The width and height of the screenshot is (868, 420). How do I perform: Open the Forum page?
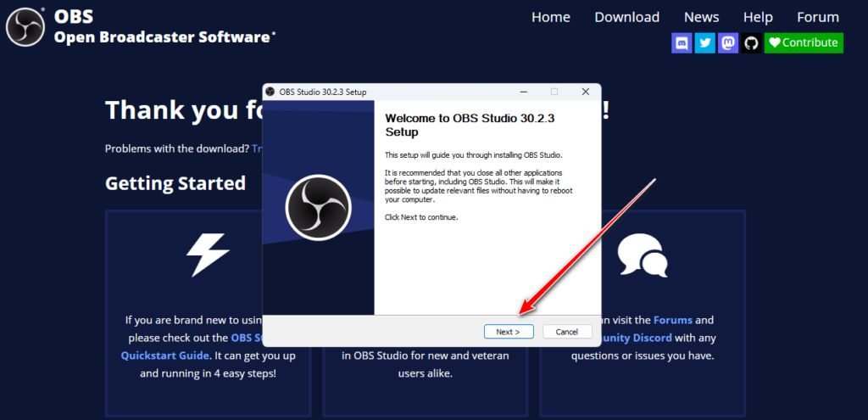coord(818,17)
